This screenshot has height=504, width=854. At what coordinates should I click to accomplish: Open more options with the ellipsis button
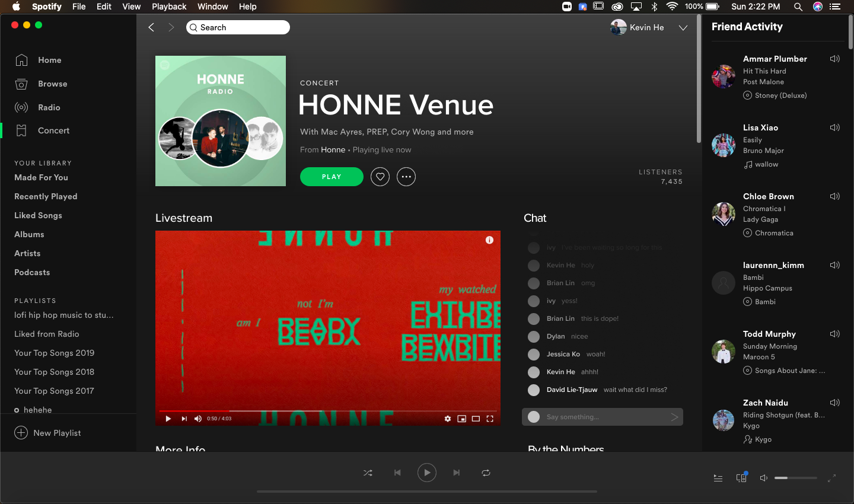(406, 177)
